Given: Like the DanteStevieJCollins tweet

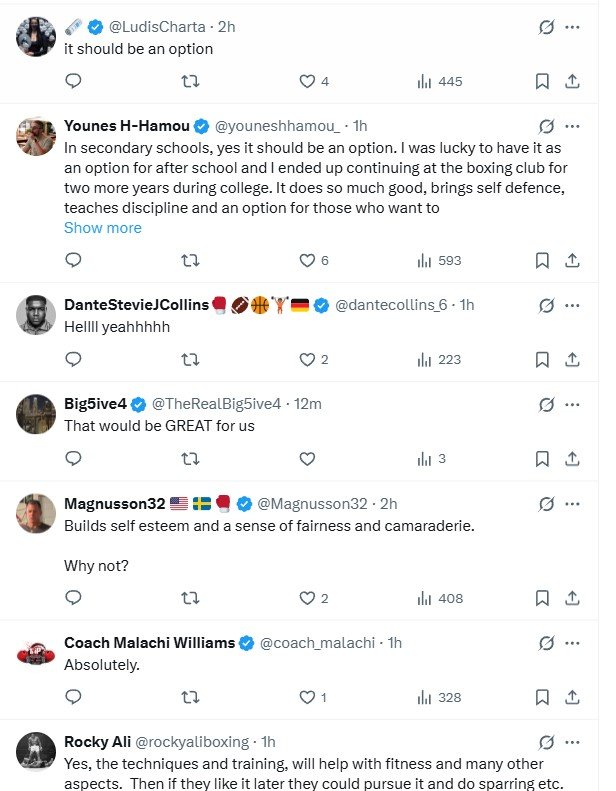Looking at the screenshot, I should 308,359.
